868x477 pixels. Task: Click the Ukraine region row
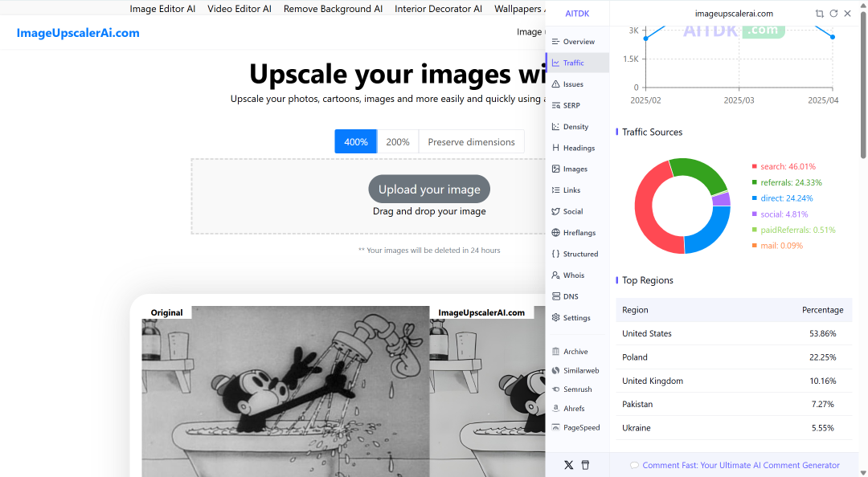click(734, 428)
